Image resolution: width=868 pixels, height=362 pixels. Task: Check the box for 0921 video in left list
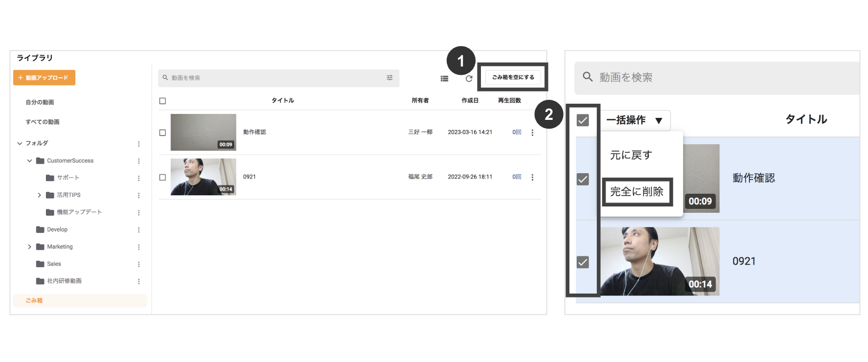pos(163,177)
